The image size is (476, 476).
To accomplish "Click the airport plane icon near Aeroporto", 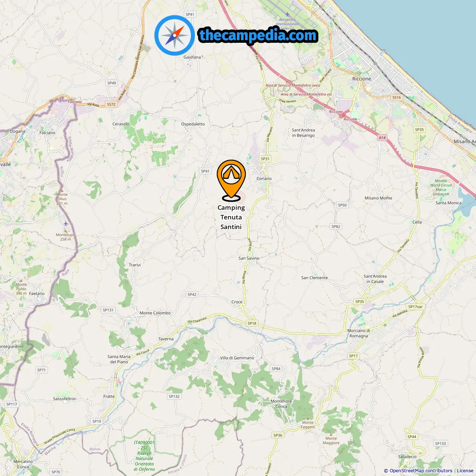I will click(x=287, y=15).
